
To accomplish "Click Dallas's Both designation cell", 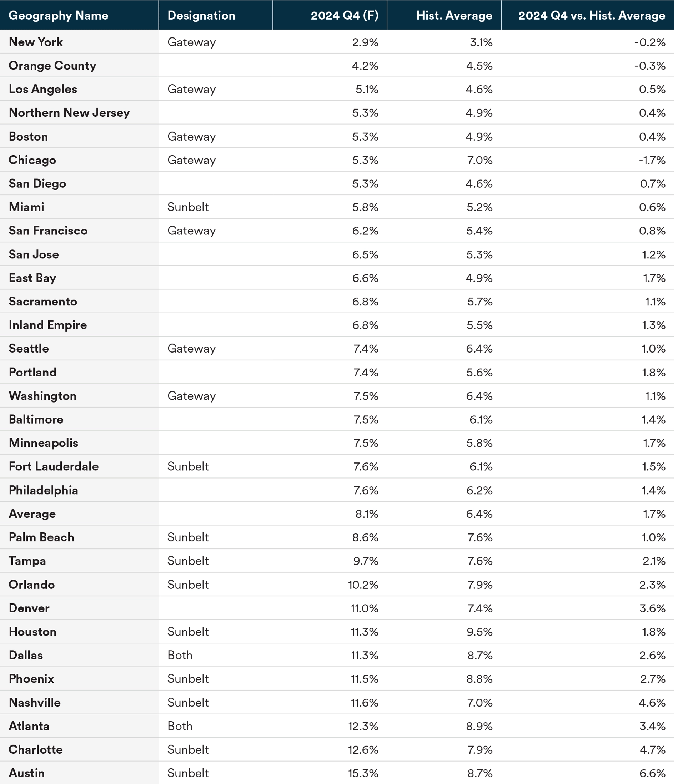I will click(180, 655).
